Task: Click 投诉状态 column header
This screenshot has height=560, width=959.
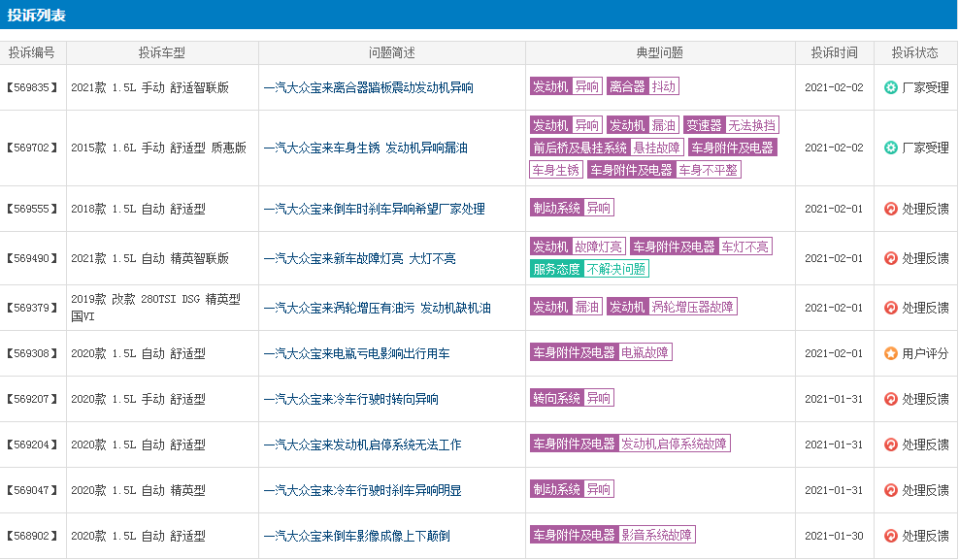Action: tap(915, 52)
